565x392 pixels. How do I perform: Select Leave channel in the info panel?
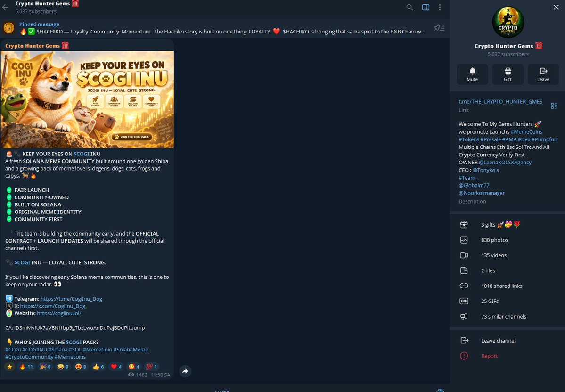[x=508, y=341]
